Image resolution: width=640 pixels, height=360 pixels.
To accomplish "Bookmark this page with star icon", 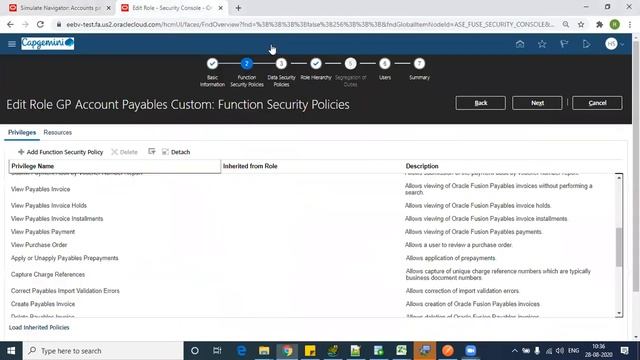I will tap(581, 24).
